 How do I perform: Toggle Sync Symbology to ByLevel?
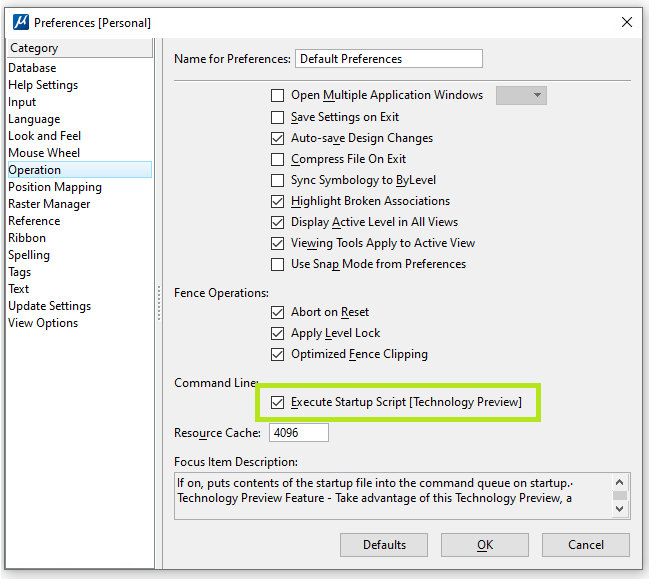(x=277, y=180)
